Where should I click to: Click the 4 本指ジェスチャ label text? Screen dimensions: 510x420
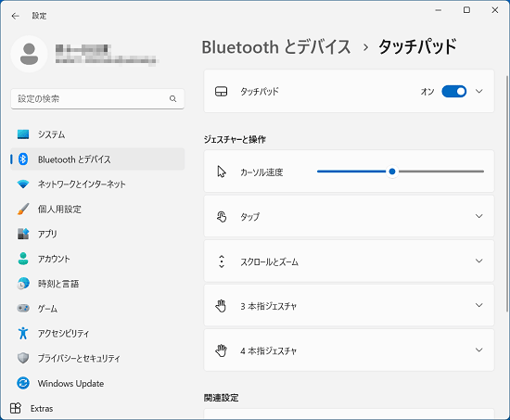pyautogui.click(x=268, y=350)
